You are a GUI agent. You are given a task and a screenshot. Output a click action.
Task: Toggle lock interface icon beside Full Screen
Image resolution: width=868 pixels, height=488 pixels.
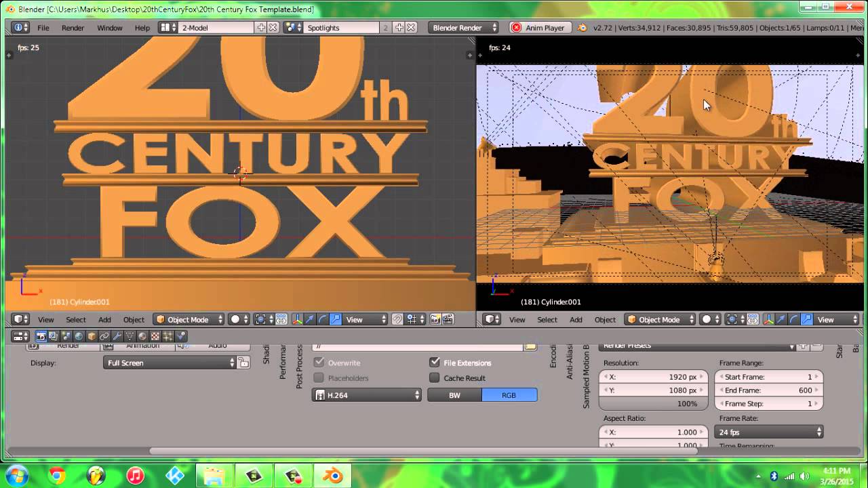[243, 363]
